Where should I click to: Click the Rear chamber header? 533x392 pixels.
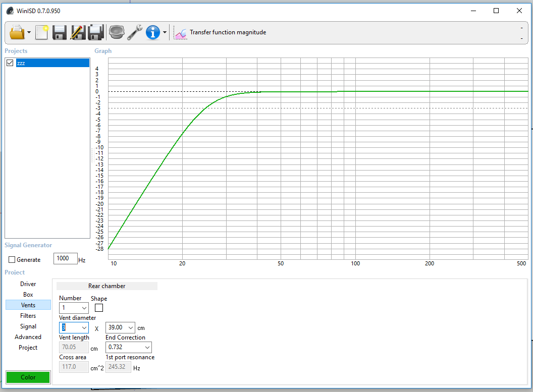pyautogui.click(x=106, y=286)
